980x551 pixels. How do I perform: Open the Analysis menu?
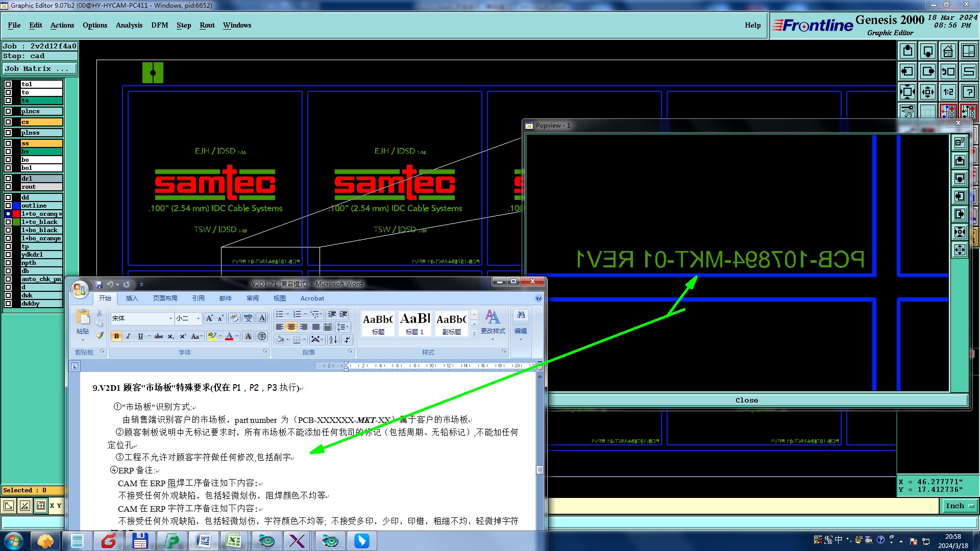(129, 25)
